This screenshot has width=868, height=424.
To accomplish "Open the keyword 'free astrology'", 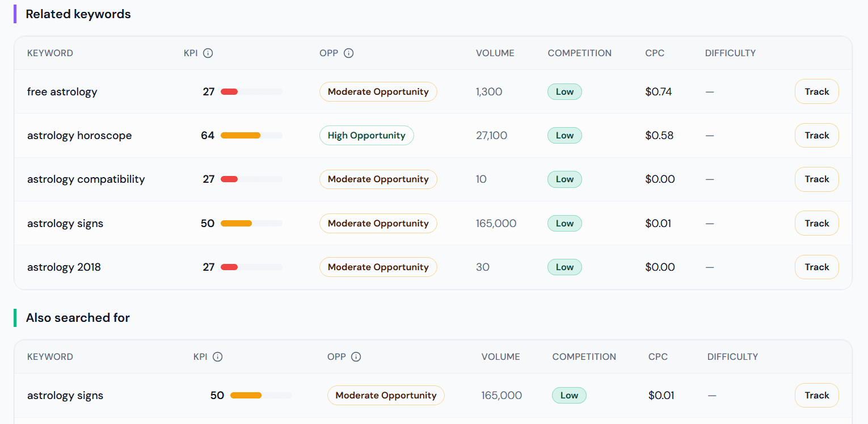I will [62, 91].
